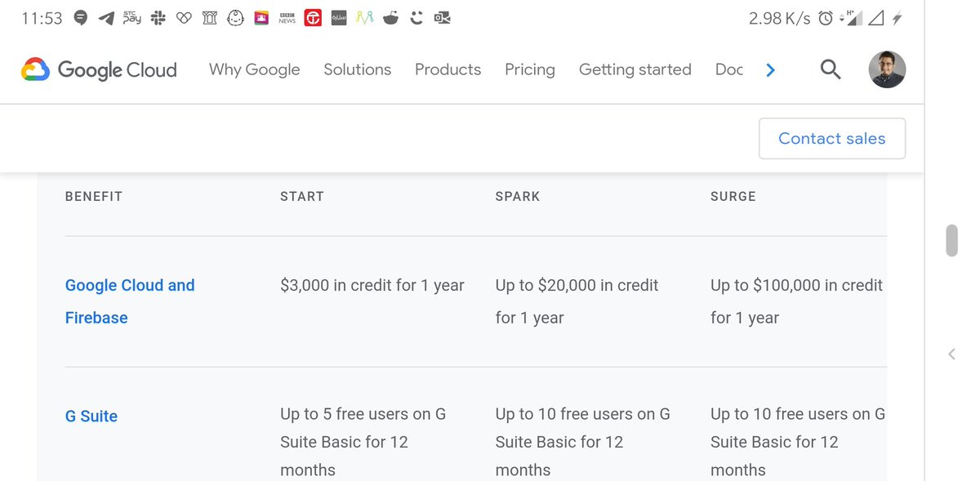Tap the baby face notification icon
The width and height of the screenshot is (980, 481).
click(236, 18)
